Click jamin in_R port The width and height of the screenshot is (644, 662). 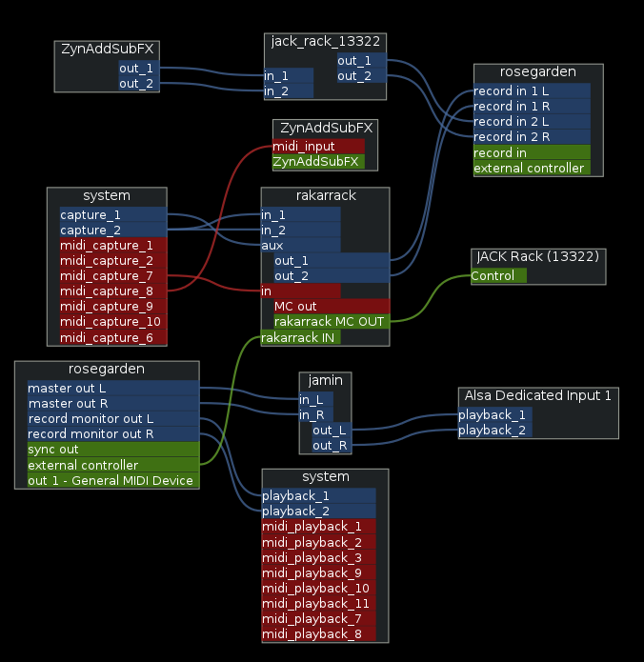coord(316,414)
